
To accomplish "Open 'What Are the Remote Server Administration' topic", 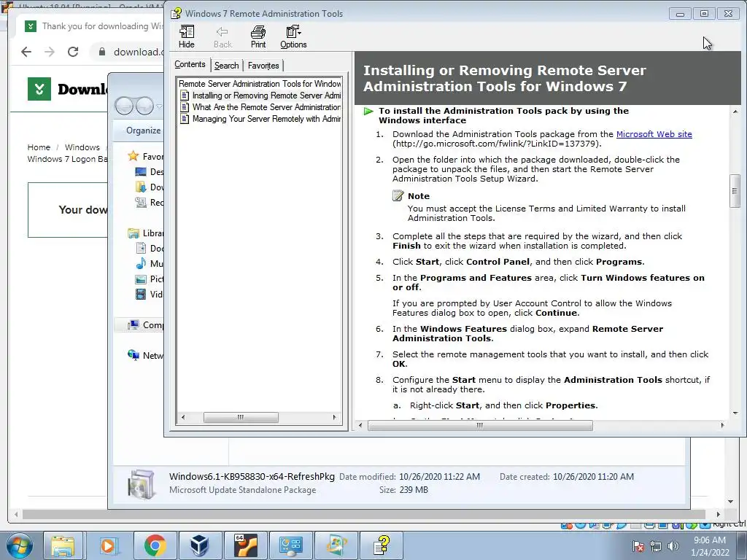I will click(266, 107).
